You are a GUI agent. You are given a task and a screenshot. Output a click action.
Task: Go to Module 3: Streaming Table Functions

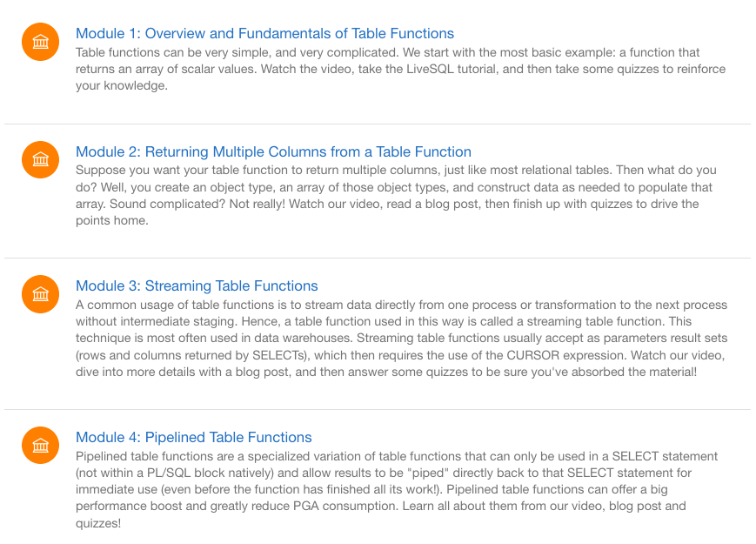tap(197, 285)
